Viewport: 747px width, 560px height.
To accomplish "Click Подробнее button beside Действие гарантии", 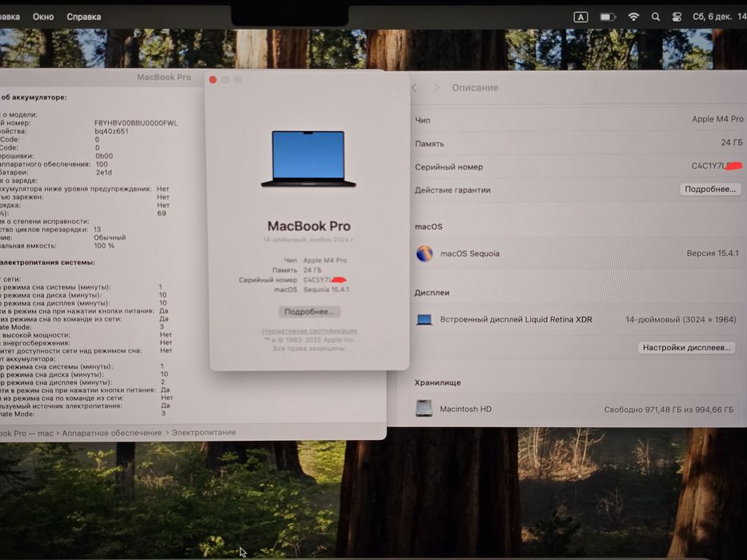I will pos(710,189).
